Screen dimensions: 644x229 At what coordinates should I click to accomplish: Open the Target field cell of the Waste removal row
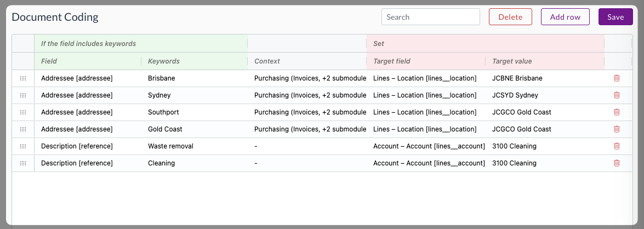426,146
